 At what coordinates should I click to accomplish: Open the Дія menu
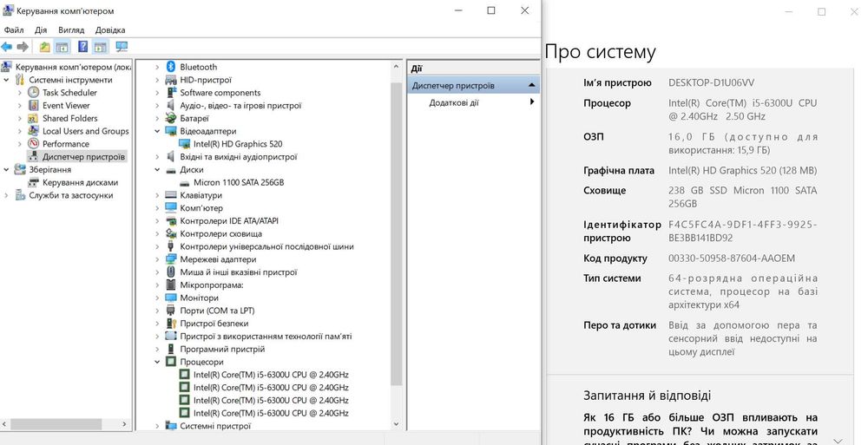[x=41, y=29]
